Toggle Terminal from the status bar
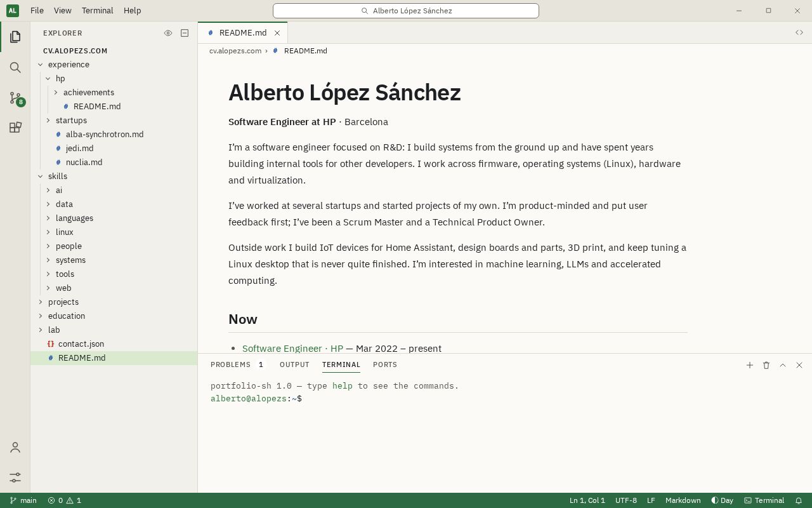Screen dimensions: 812x508 (764, 500)
